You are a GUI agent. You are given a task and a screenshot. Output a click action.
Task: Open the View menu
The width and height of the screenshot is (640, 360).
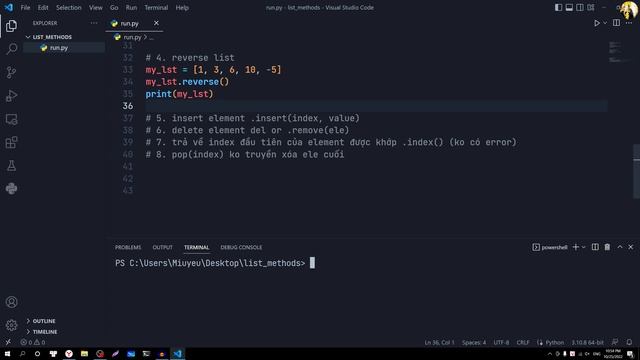pos(96,7)
